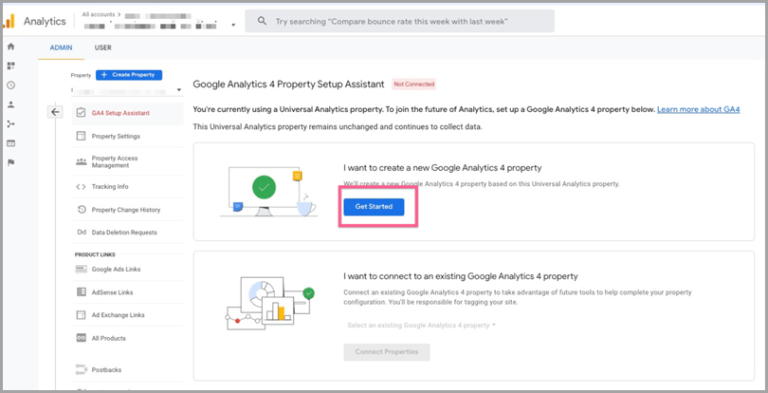Open the Acquisition arrows icon in left rail
Screen dimensions: 768x393
[11, 124]
